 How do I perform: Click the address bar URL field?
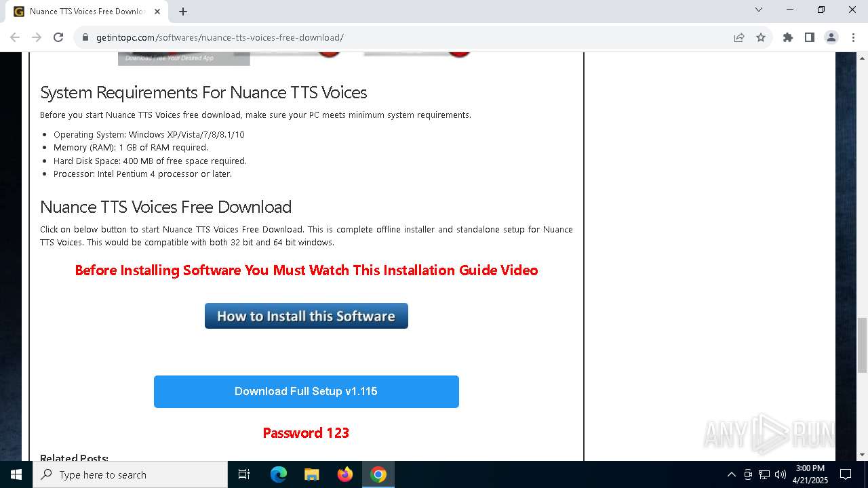[407, 37]
